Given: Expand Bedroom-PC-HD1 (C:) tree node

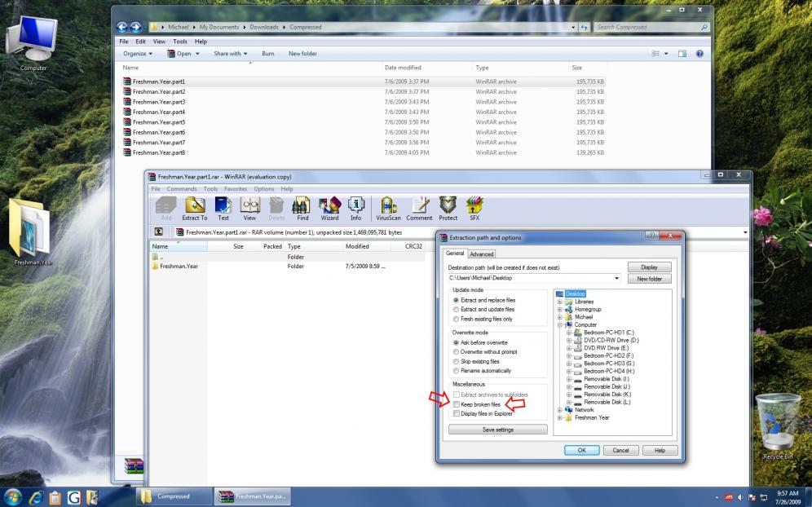Looking at the screenshot, I should click(x=568, y=333).
